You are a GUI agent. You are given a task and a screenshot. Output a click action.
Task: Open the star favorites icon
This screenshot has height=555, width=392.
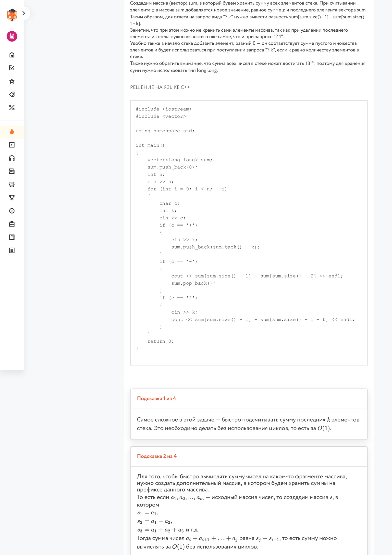pos(12,81)
